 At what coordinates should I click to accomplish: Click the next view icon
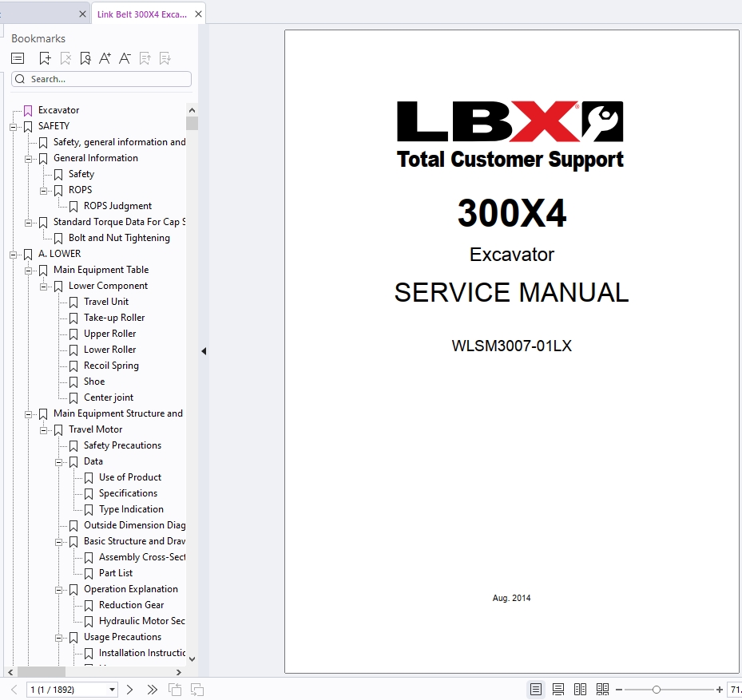pos(196,690)
